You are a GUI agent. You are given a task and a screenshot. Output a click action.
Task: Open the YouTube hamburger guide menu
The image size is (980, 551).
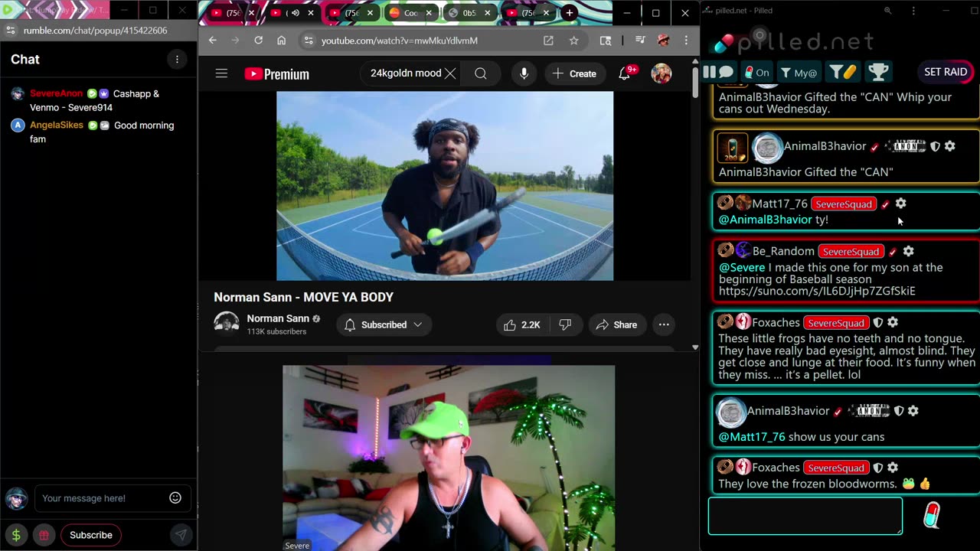221,73
